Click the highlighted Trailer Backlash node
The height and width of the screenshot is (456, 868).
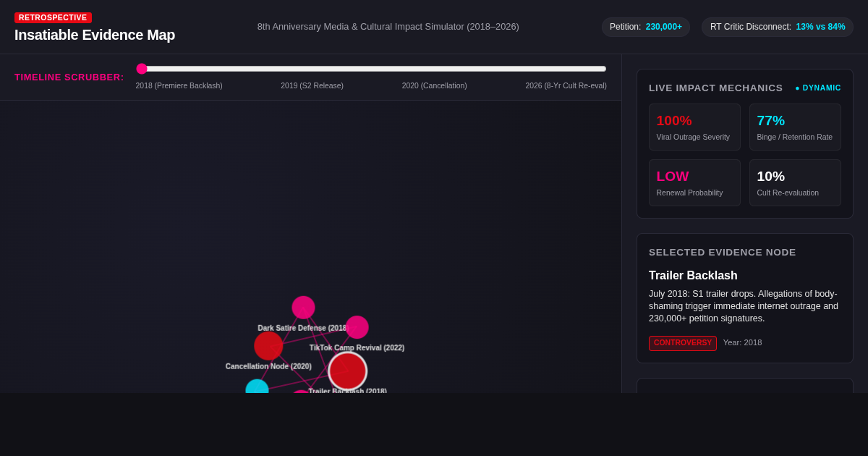[348, 371]
